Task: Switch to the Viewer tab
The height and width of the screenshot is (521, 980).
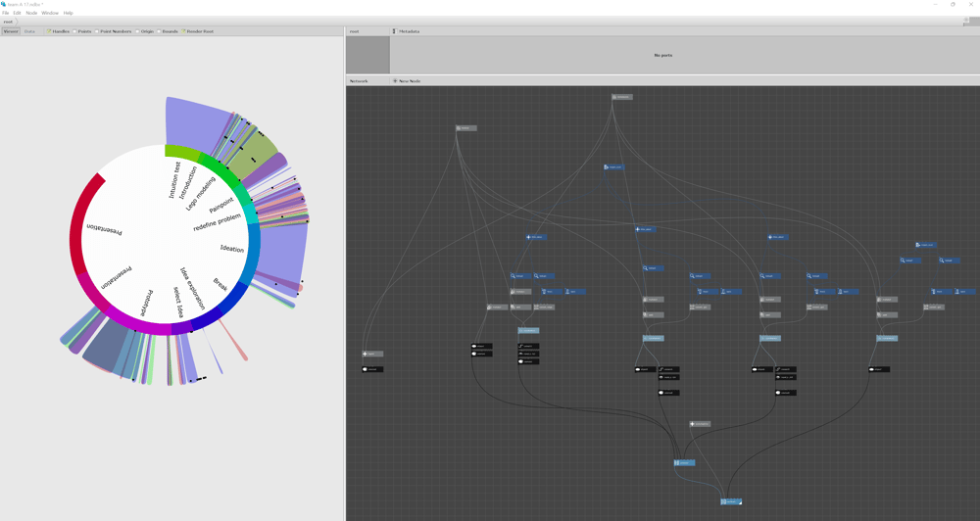Action: pyautogui.click(x=11, y=31)
